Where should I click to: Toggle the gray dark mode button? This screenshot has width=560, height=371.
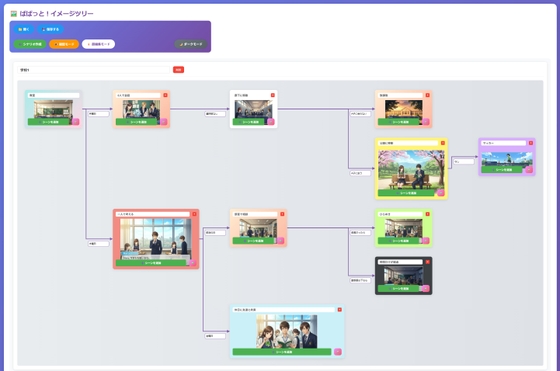(x=191, y=44)
